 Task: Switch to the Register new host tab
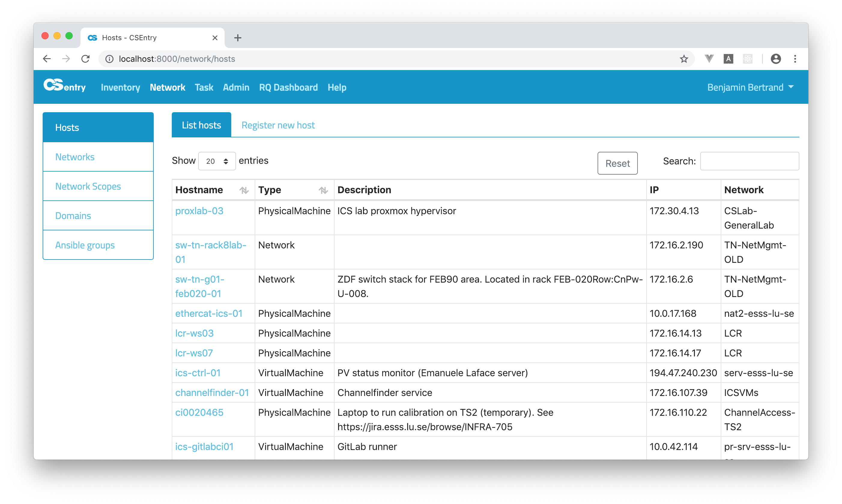(278, 125)
